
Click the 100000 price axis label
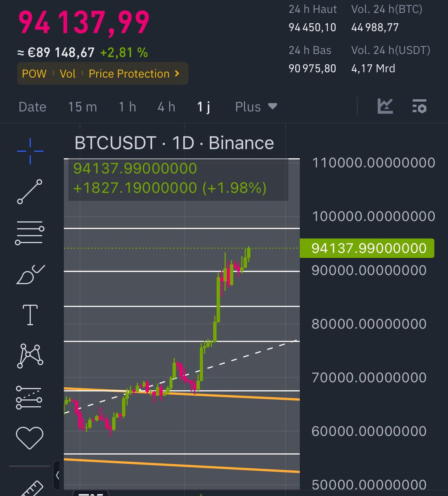pos(374,216)
